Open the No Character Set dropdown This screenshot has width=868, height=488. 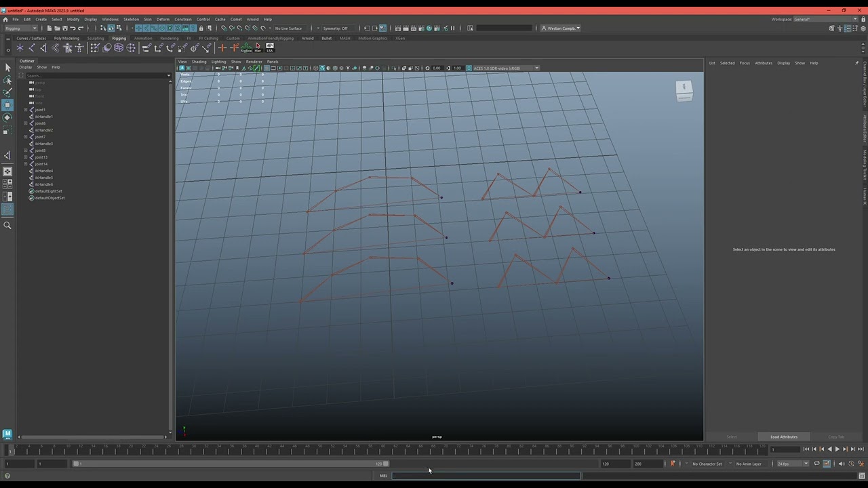707,464
